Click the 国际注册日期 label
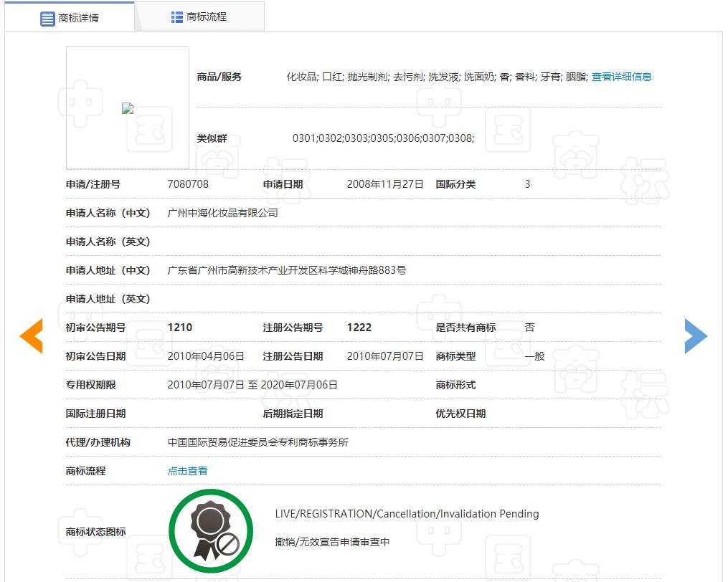Screen dimensions: 728x582 95,414
